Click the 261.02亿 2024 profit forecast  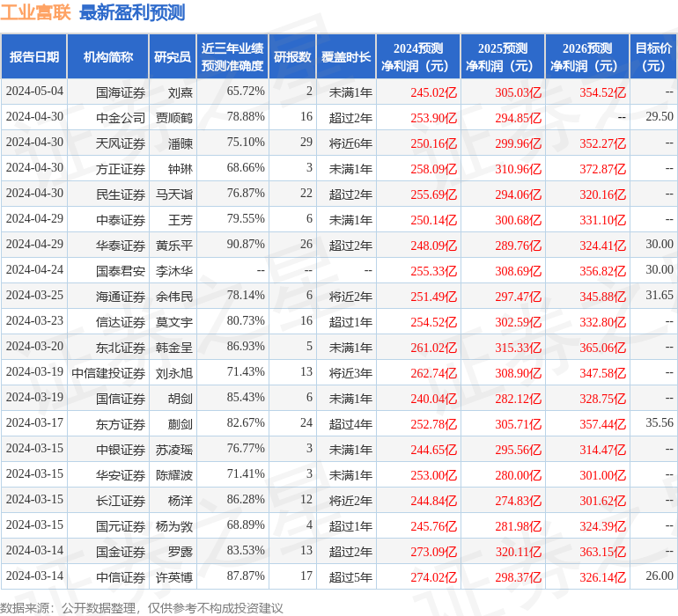(x=434, y=348)
